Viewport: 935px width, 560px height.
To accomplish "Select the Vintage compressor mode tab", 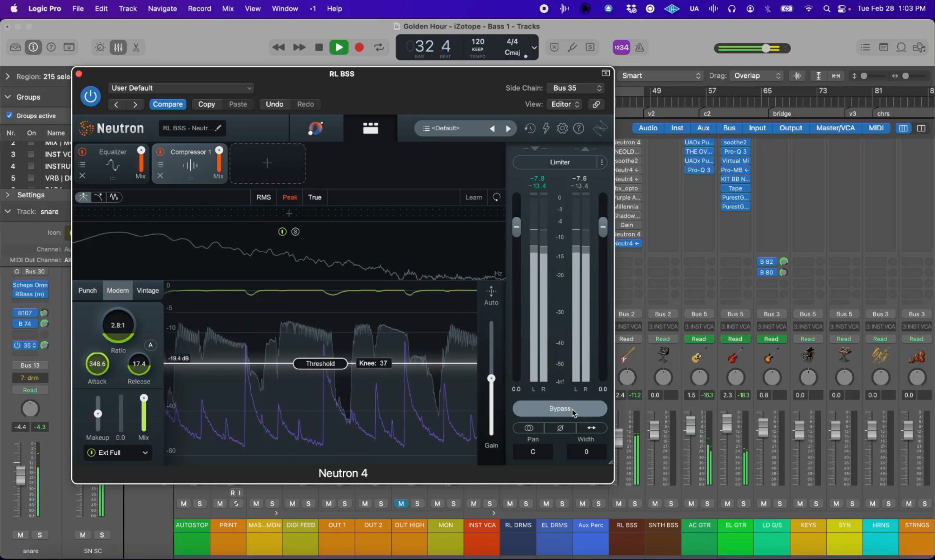I will click(x=148, y=290).
